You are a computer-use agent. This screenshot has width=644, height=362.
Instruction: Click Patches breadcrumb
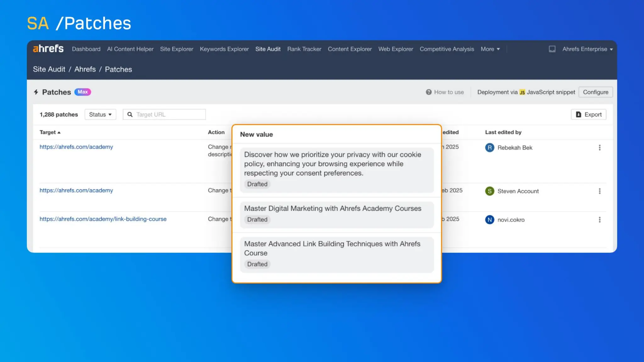click(x=118, y=69)
